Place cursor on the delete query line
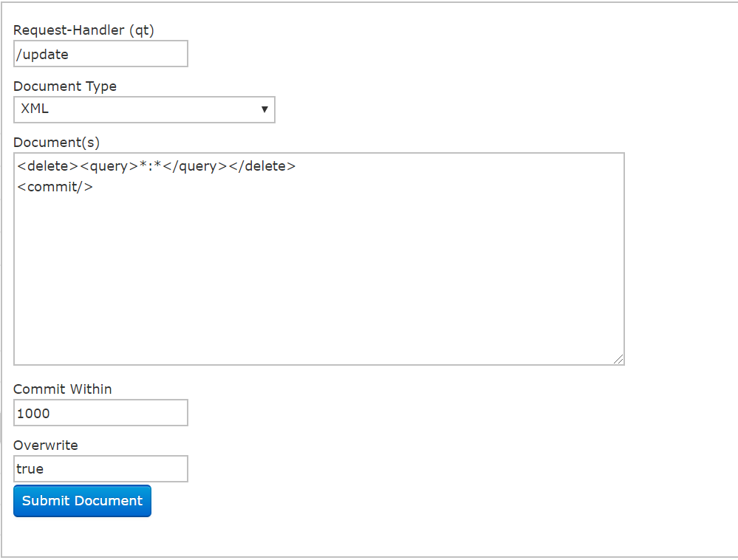 [156, 166]
